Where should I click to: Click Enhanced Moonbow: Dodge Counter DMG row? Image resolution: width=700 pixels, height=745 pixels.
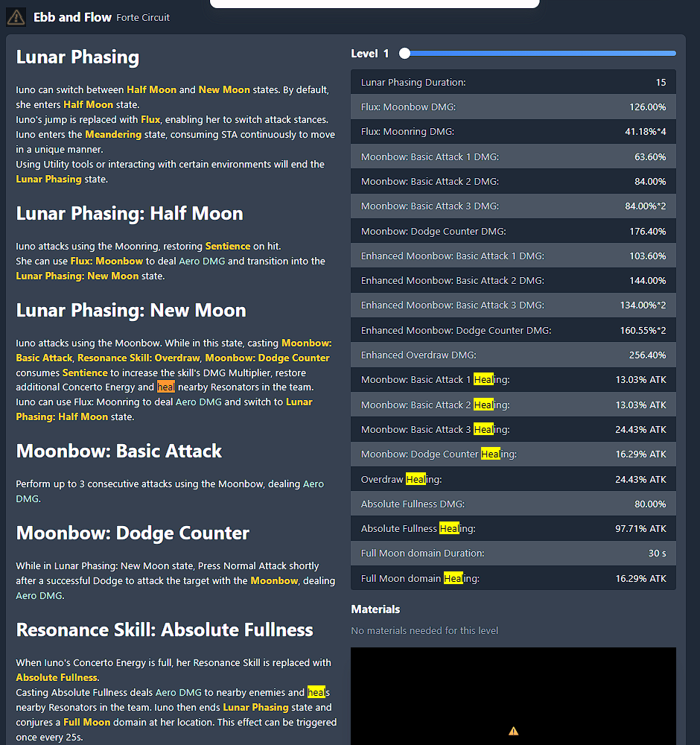click(513, 330)
